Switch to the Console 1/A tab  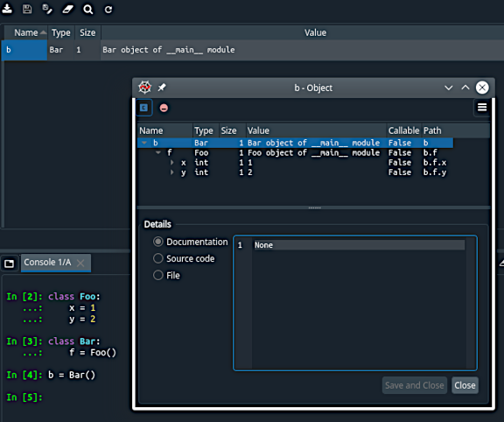47,263
